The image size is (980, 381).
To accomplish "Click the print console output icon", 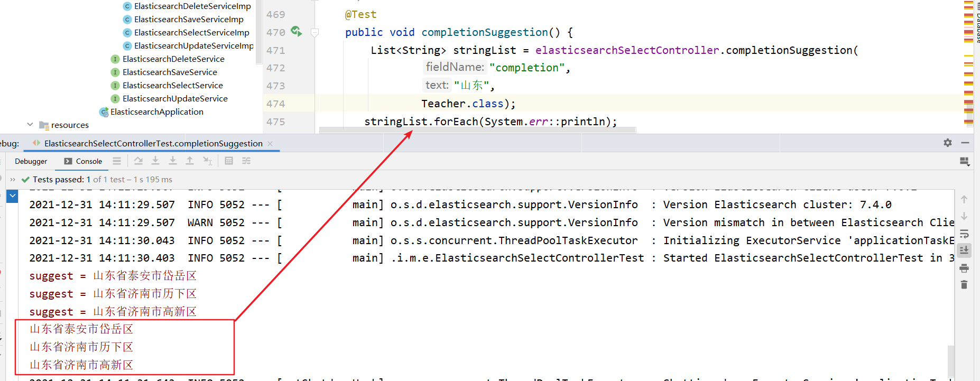I will click(964, 268).
